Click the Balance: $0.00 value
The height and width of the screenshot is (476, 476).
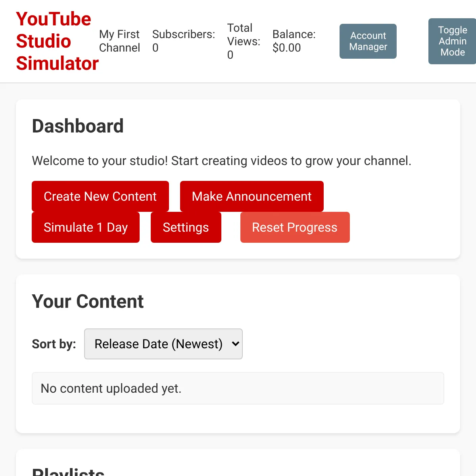point(294,41)
